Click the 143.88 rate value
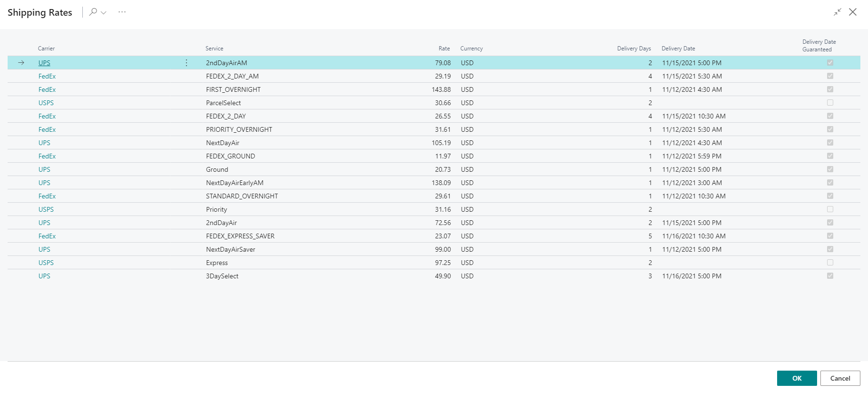This screenshot has height=393, width=868. [441, 89]
